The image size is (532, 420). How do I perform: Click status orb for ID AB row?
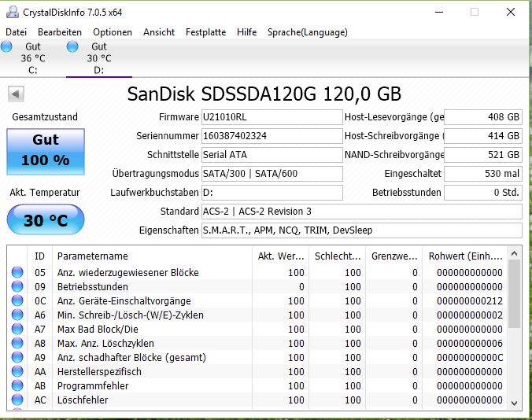[17, 385]
